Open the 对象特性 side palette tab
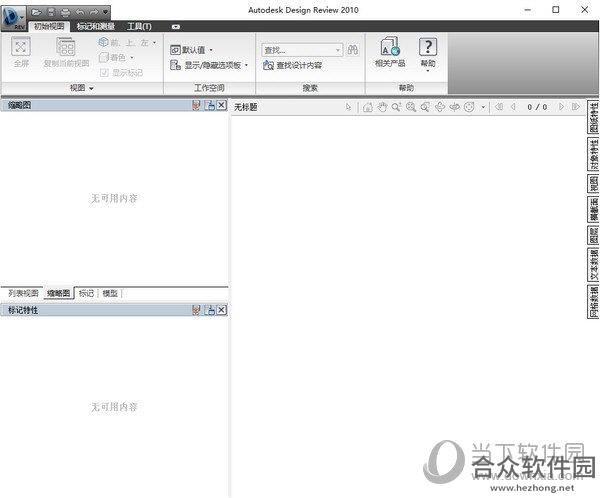The width and height of the screenshot is (600, 498). pos(593,154)
